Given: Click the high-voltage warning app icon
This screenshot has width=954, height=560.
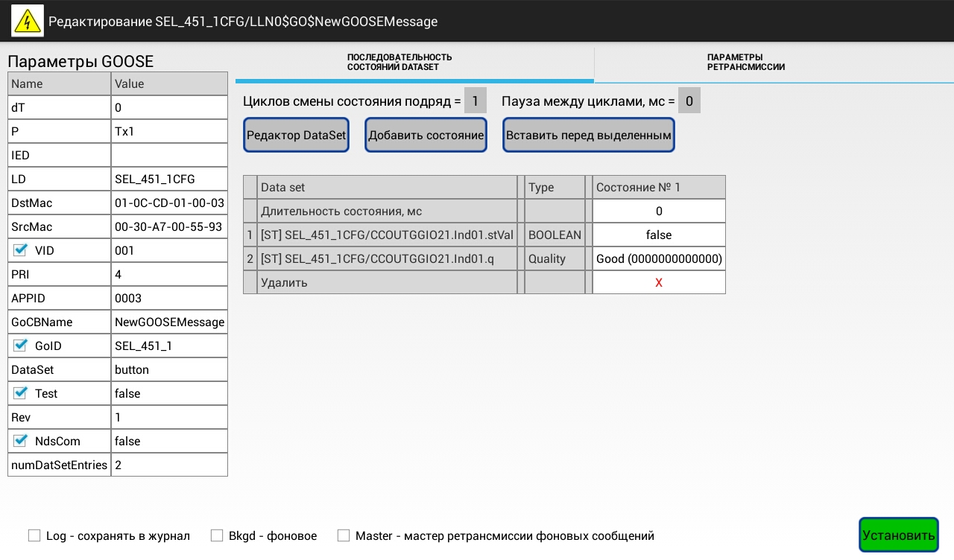Looking at the screenshot, I should [28, 21].
